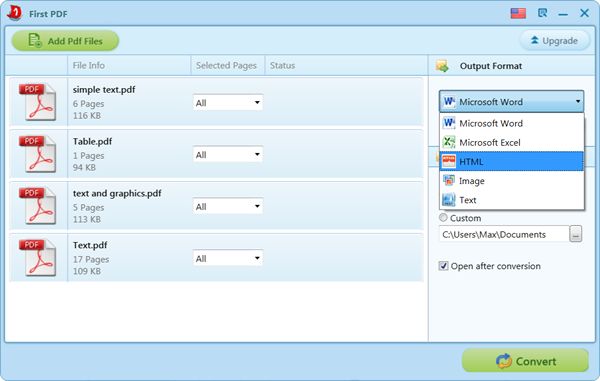
Task: Choose Microsoft Excel from the format list
Action: pyautogui.click(x=512, y=142)
